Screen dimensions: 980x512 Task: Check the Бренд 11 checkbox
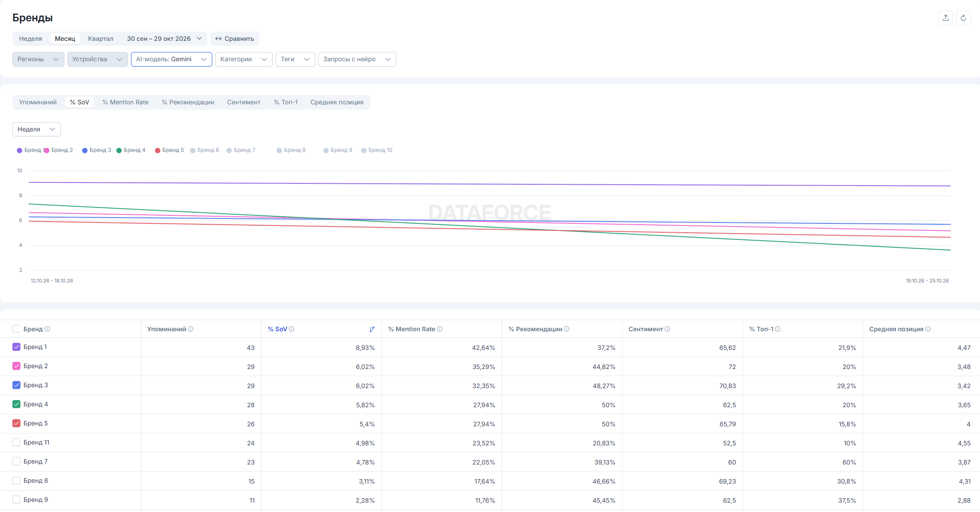pos(16,442)
